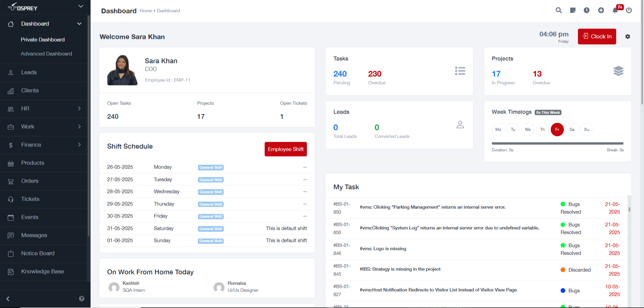Open the sticky notes icon
Viewport: 644px width, 308px height.
[573, 10]
